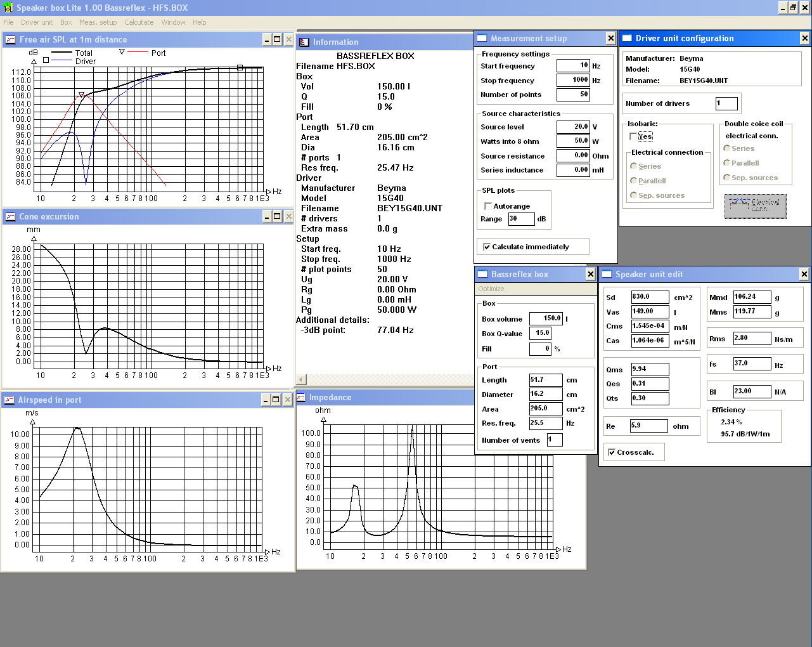Uncheck the Crosscalc. checkbox

click(611, 452)
